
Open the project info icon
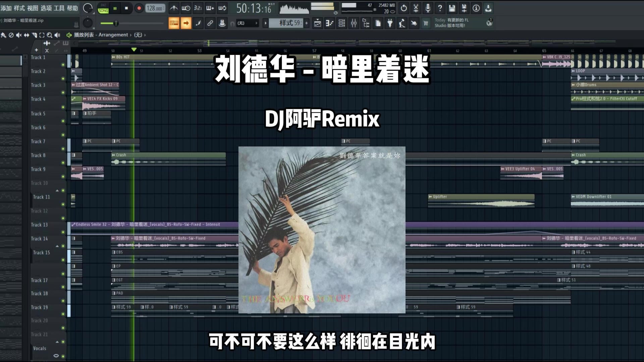point(476,8)
